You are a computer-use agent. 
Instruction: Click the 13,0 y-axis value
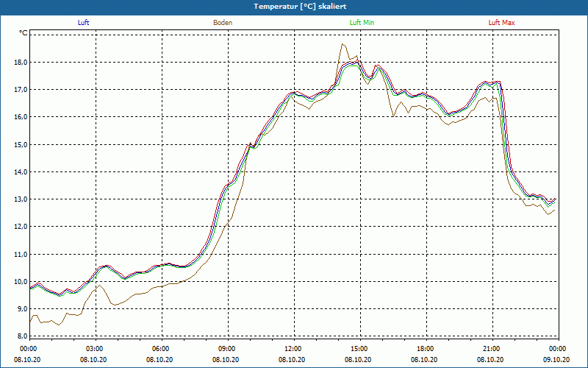[x=21, y=199]
